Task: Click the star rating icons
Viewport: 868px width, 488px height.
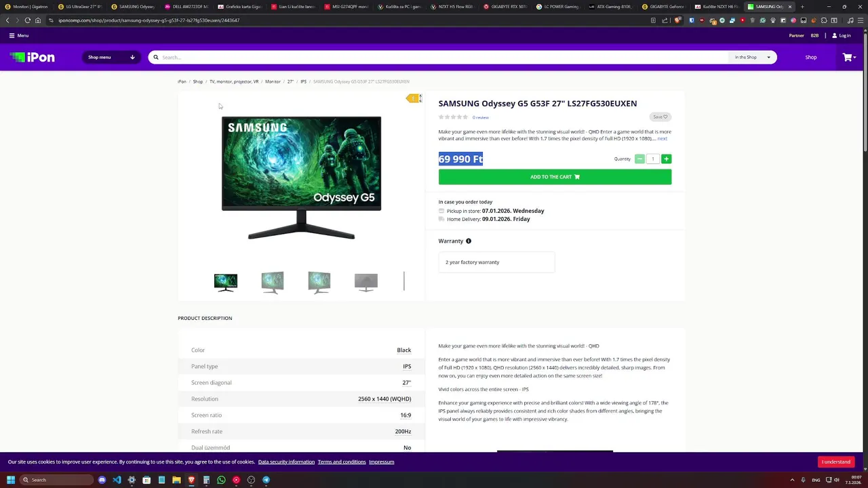Action: 453,117
